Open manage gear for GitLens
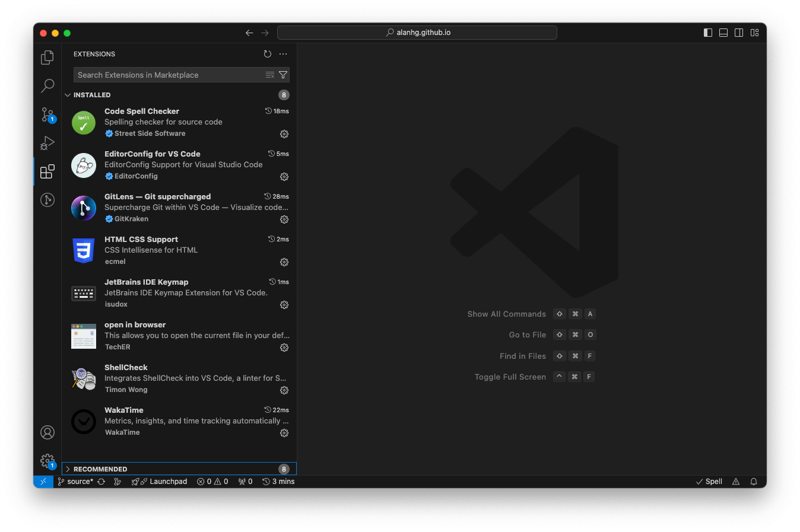 pyautogui.click(x=284, y=219)
